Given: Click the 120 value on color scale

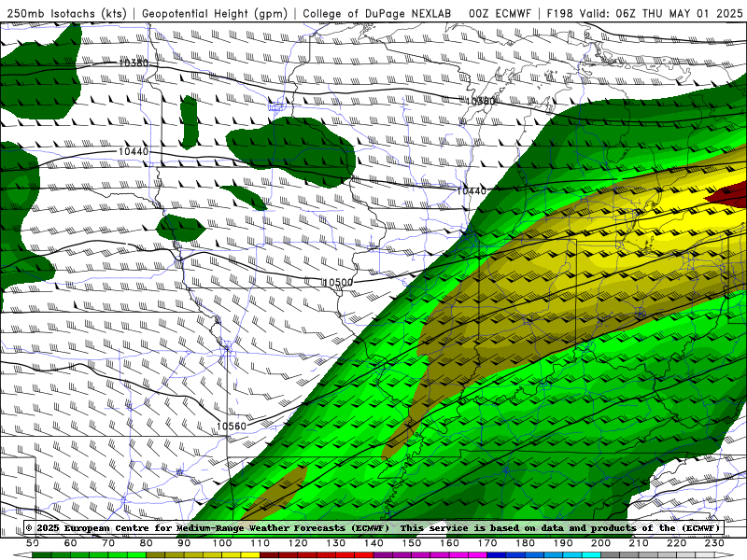Looking at the screenshot, I should point(298,543).
